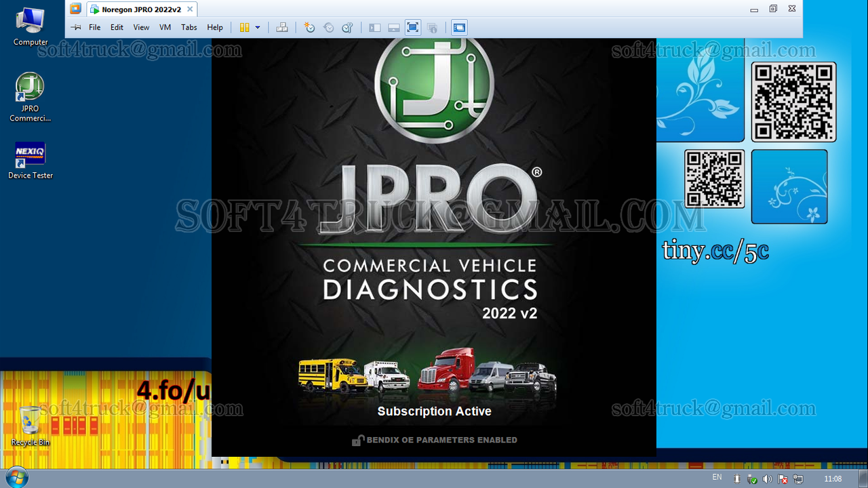The width and height of the screenshot is (868, 488).
Task: Click the first tray icon right of EN
Action: [x=737, y=479]
